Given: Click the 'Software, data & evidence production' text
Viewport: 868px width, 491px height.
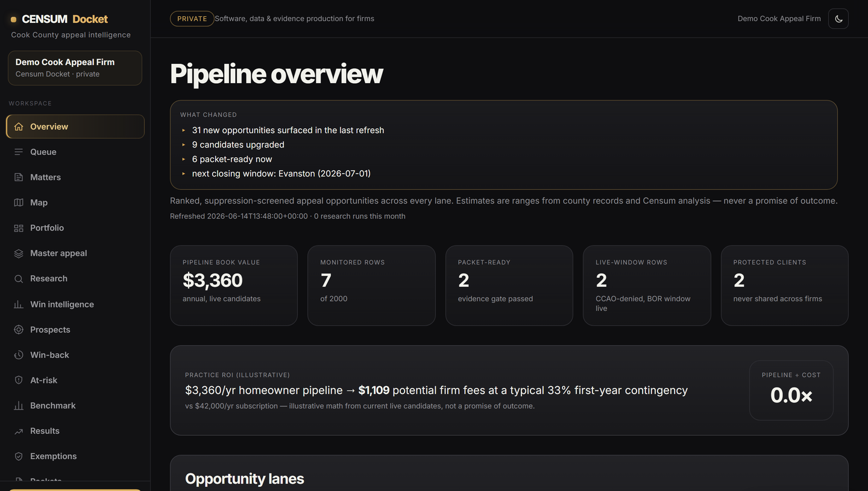Looking at the screenshot, I should tap(294, 19).
